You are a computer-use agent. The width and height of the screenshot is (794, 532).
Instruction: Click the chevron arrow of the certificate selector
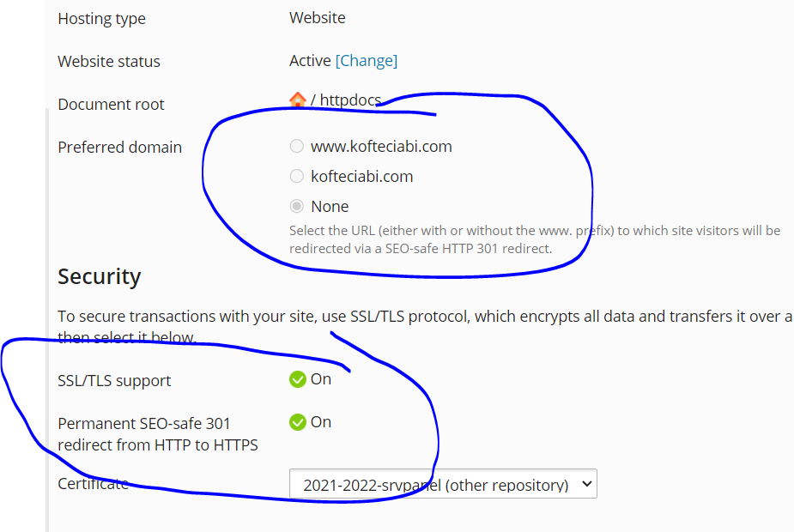tap(587, 484)
